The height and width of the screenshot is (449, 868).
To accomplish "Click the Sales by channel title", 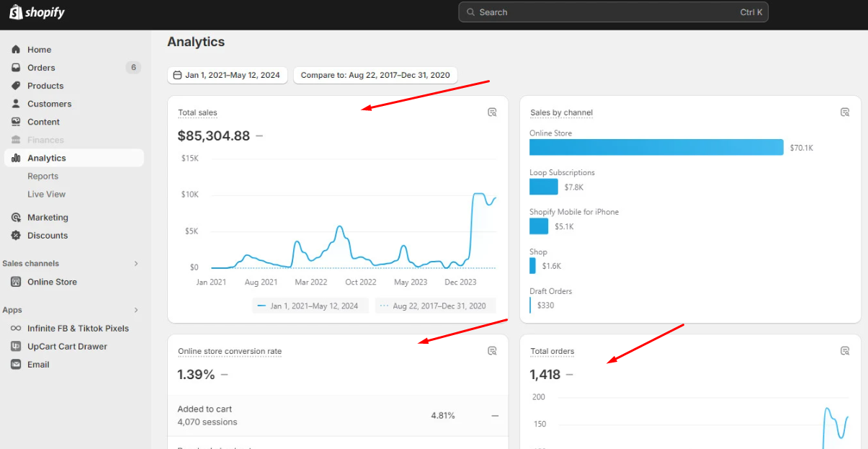I will 562,112.
